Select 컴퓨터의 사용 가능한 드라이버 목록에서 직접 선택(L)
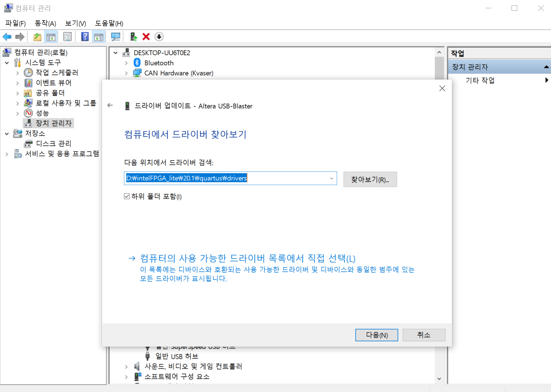Screen dimensions: 551x392 coord(248,258)
